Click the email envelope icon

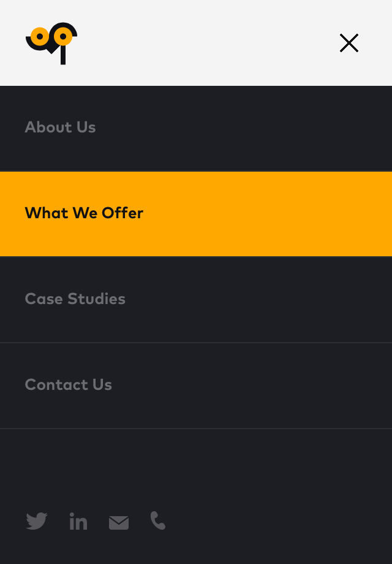[x=119, y=522]
